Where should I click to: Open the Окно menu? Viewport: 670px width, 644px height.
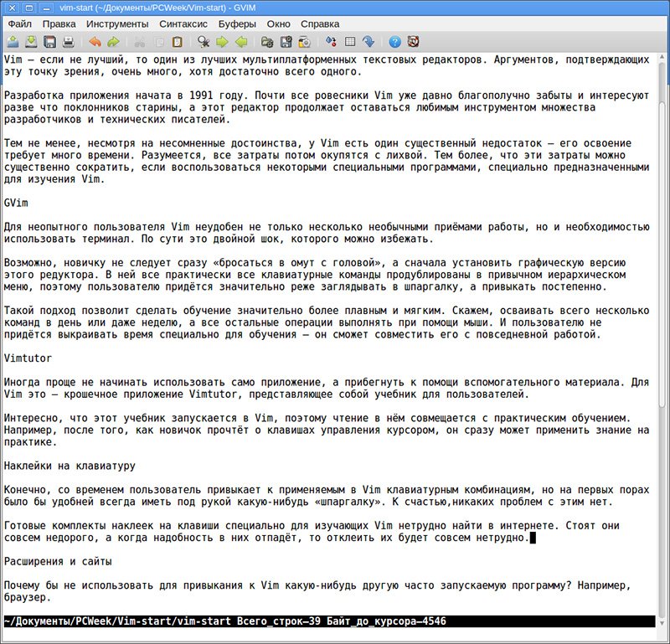[279, 24]
